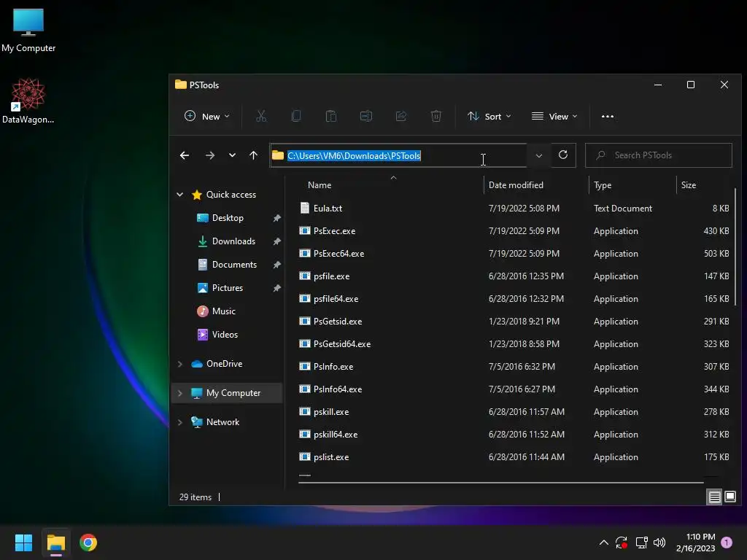Open the See more three-dots menu
The width and height of the screenshot is (747, 560).
click(608, 116)
